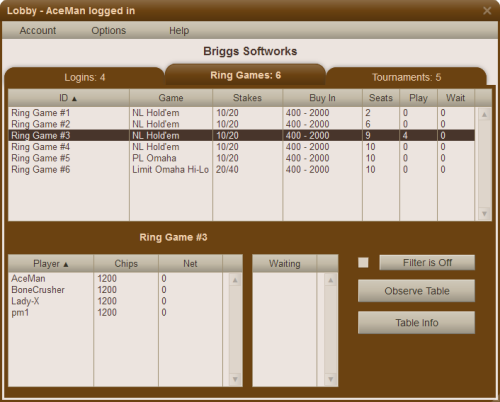Select the Ring Game #5 row

click(241, 158)
